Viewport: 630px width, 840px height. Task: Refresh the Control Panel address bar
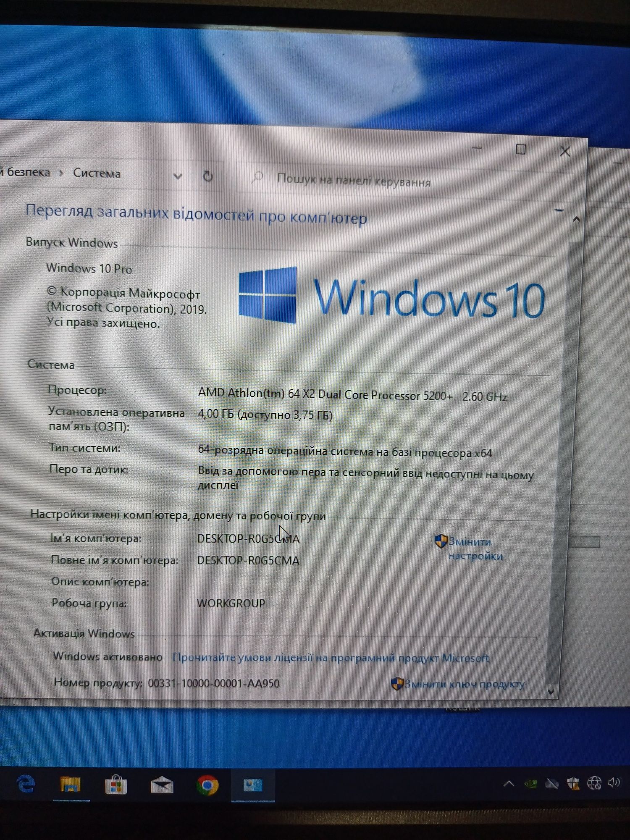(208, 176)
